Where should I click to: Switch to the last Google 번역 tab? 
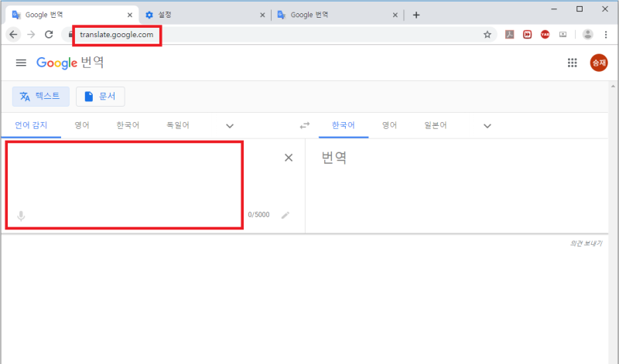click(x=337, y=15)
